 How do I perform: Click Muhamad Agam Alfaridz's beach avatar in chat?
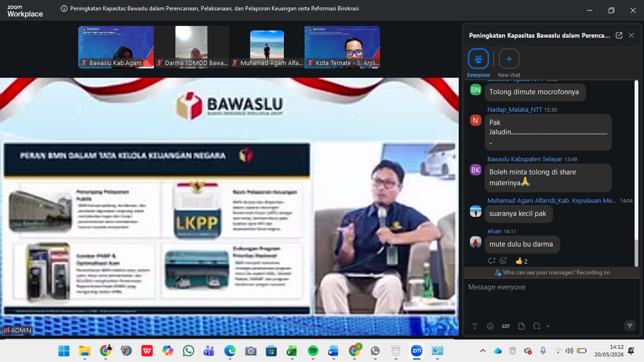click(x=476, y=211)
